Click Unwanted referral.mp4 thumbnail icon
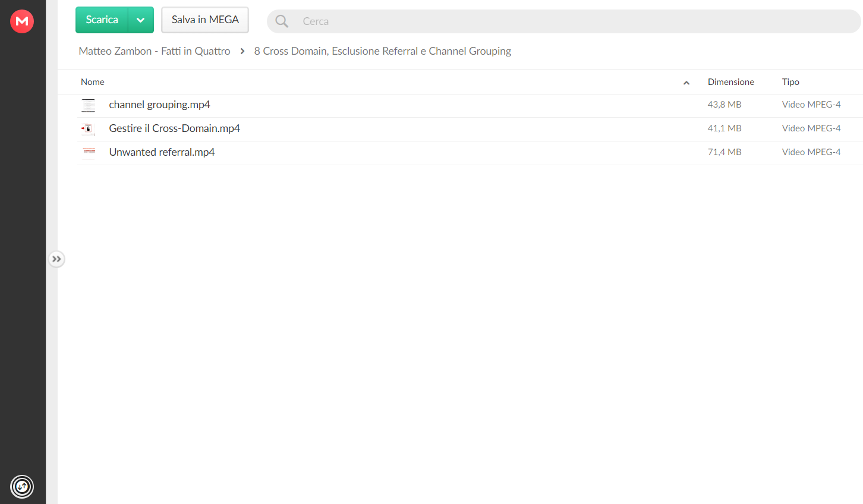 89,153
